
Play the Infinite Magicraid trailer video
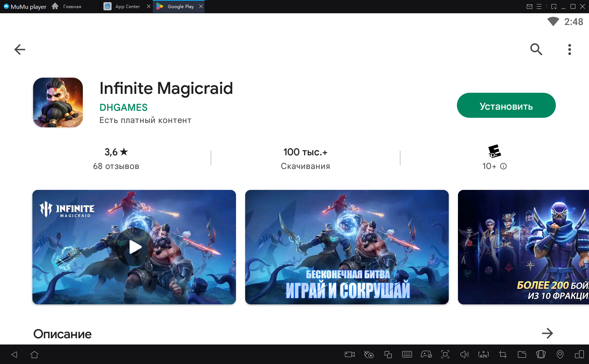pos(134,247)
